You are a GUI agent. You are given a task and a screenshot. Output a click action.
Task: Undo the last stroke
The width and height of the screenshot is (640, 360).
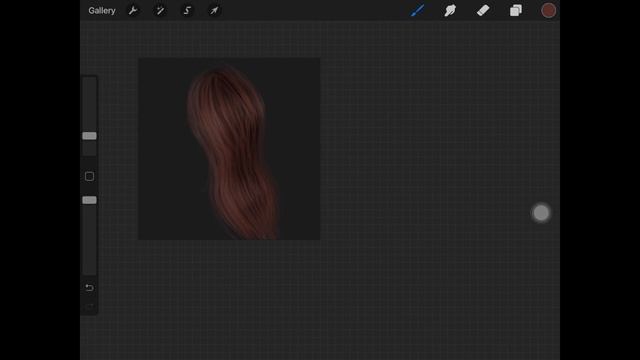coord(89,288)
